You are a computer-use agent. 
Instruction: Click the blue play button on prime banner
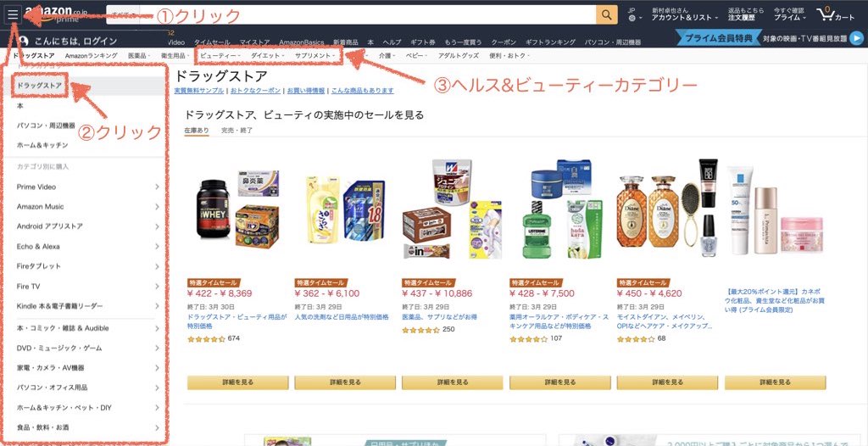[857, 37]
